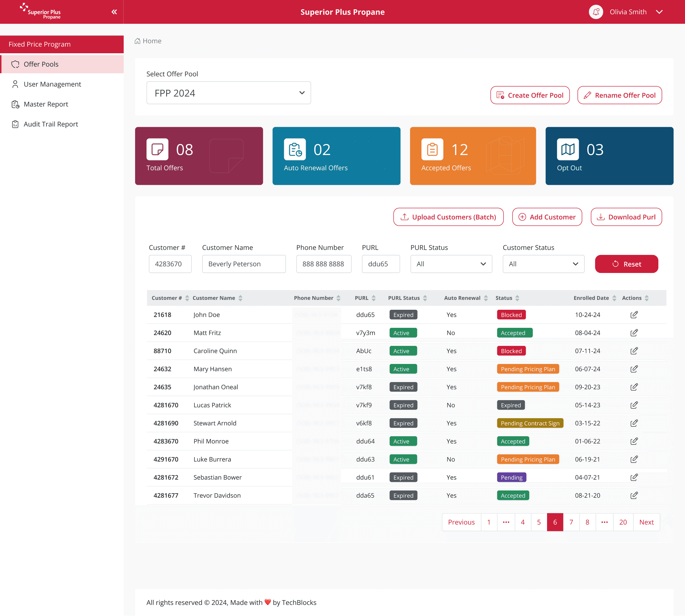The image size is (685, 616).
Task: Click the Create Offer Pool button
Action: click(x=530, y=95)
